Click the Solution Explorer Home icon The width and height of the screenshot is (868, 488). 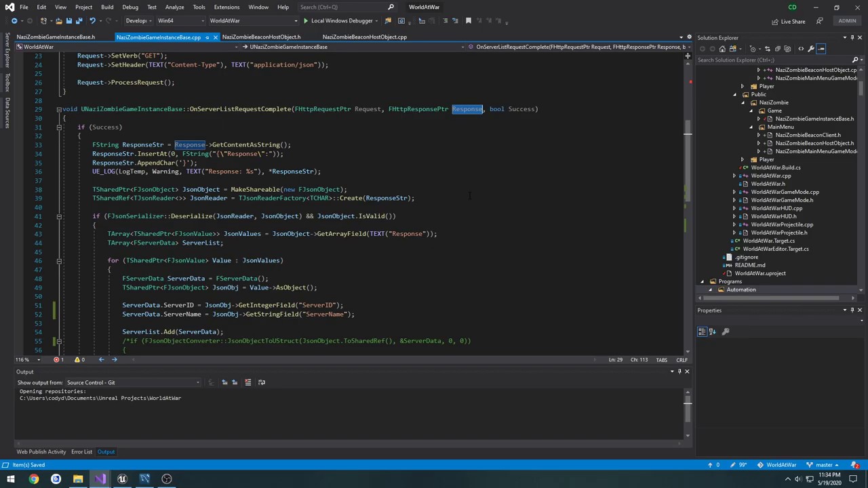(722, 49)
